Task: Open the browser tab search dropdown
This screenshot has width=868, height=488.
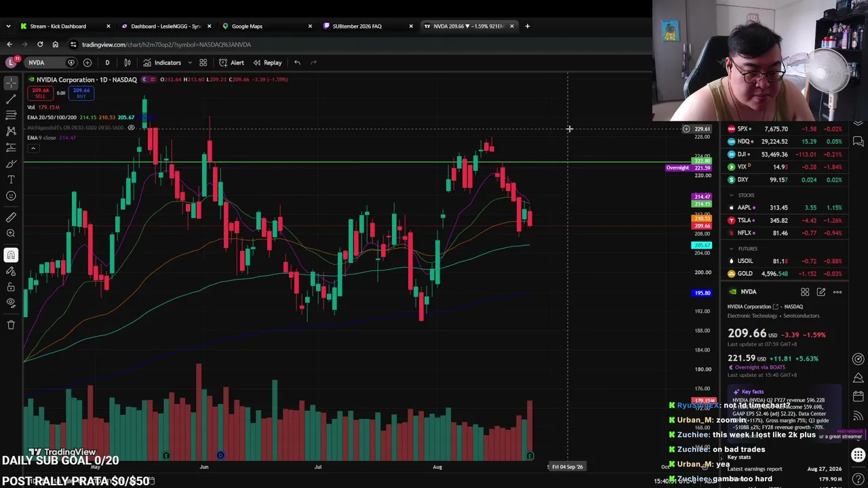Action: [x=8, y=26]
